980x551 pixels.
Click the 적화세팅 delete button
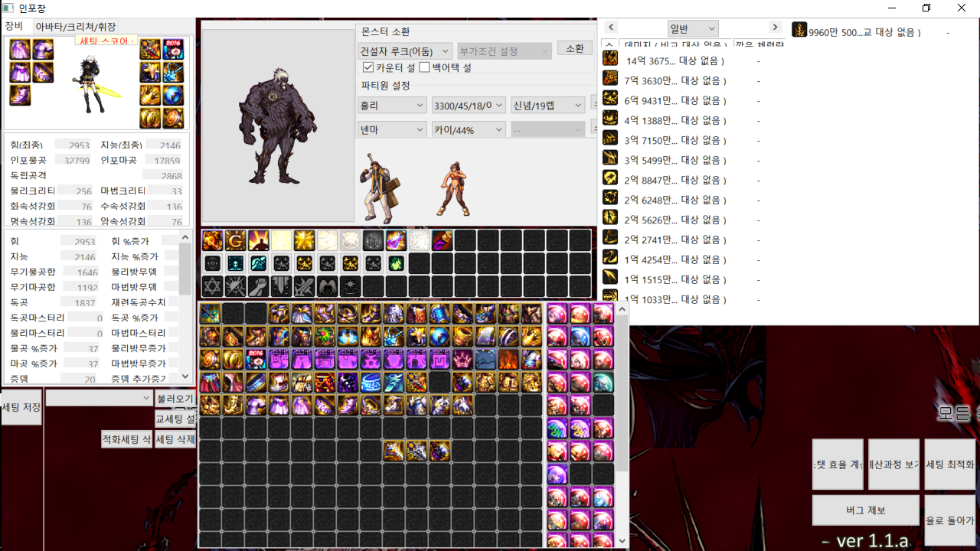pos(126,439)
